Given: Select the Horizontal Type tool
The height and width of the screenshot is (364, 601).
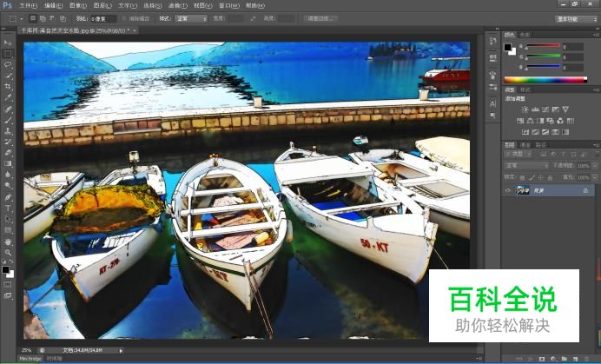Looking at the screenshot, I should click(8, 208).
